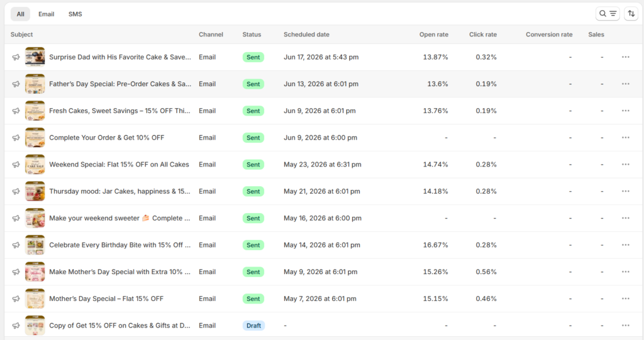Open more actions for Father's Day Special campaign
Screen dimensions: 644x340
tap(626, 84)
